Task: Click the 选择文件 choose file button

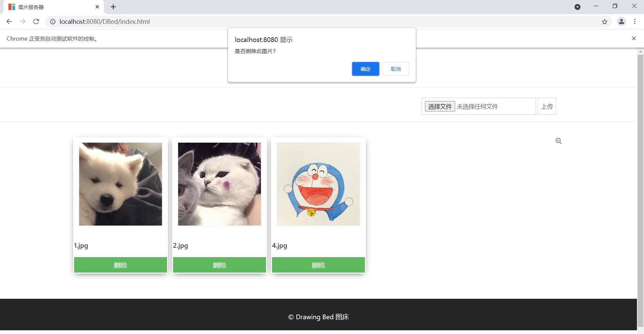Action: (440, 106)
